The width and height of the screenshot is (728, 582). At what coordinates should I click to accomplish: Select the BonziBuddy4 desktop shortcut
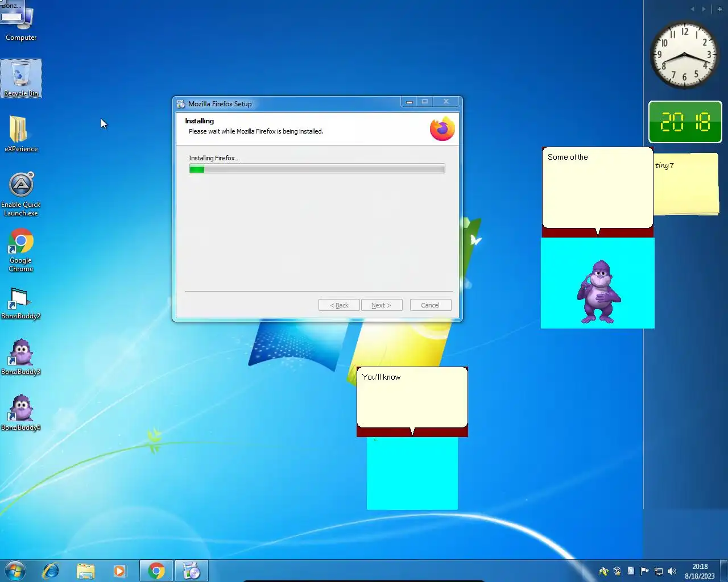point(21,413)
